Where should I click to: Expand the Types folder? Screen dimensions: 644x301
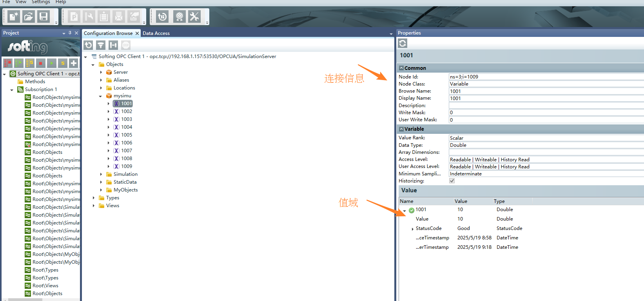(93, 198)
